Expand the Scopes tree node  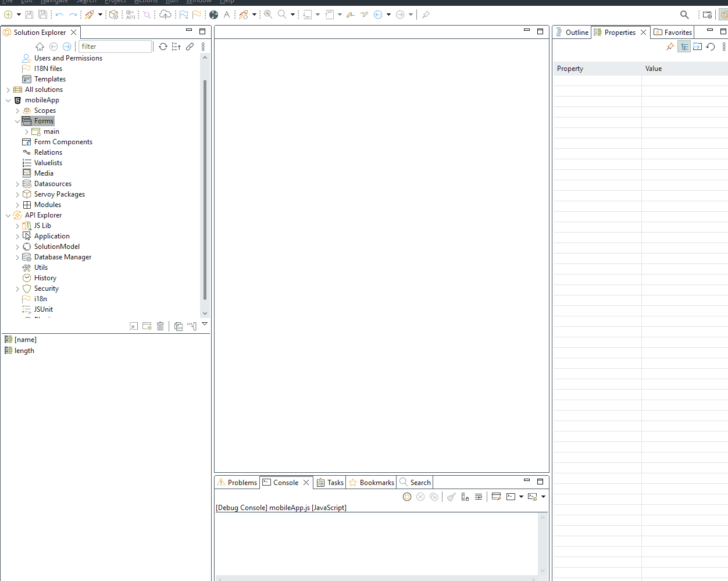pyautogui.click(x=17, y=111)
